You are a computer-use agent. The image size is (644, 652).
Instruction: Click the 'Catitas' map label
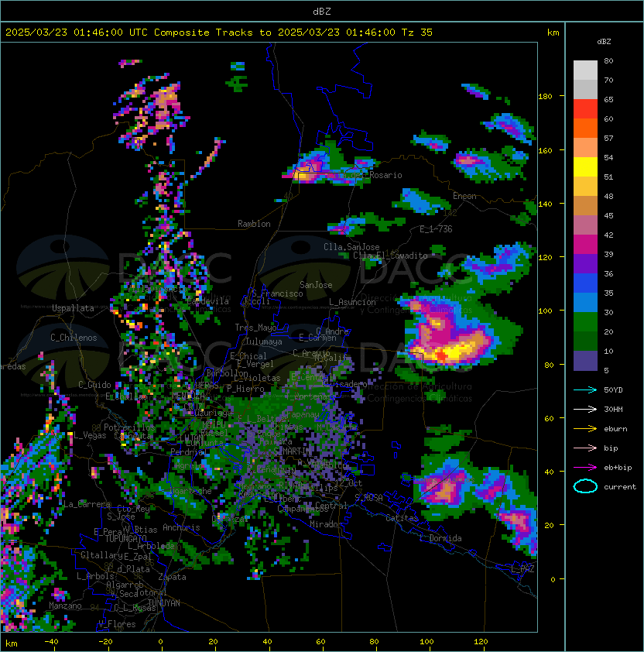coord(402,519)
